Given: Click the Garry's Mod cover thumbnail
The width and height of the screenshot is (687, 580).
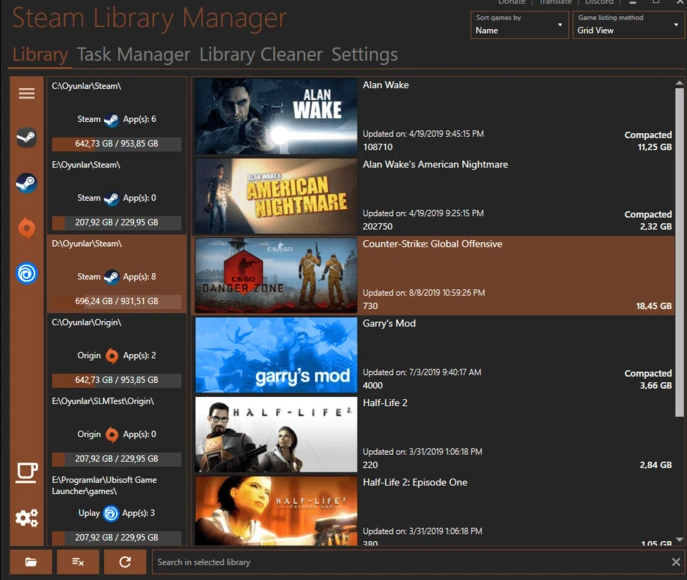Looking at the screenshot, I should 276,355.
